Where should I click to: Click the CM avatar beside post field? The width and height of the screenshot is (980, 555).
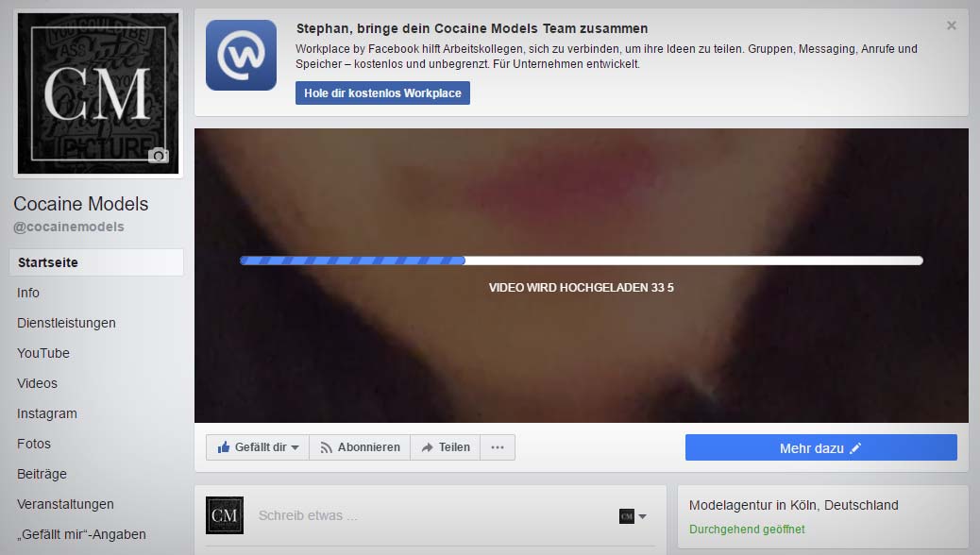(225, 515)
